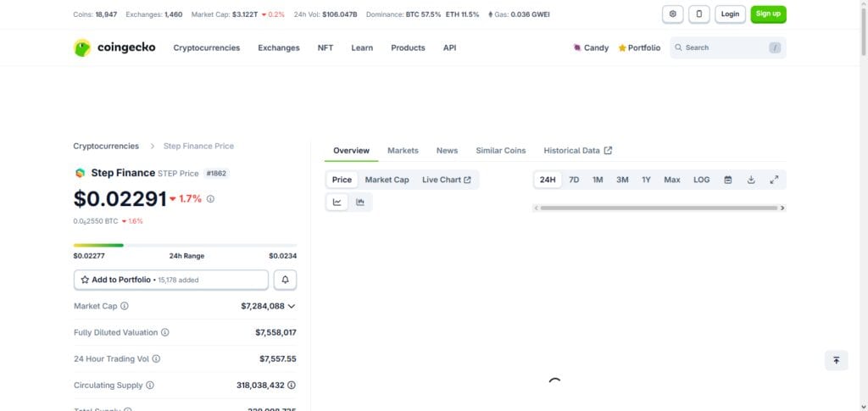The height and width of the screenshot is (411, 868).
Task: Click the CoinGecko logo
Action: point(114,47)
